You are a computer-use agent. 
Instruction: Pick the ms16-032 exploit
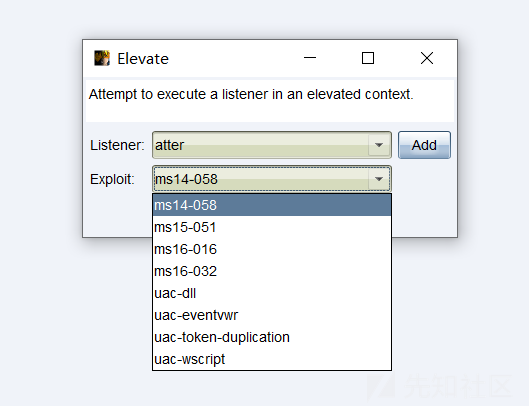click(272, 271)
